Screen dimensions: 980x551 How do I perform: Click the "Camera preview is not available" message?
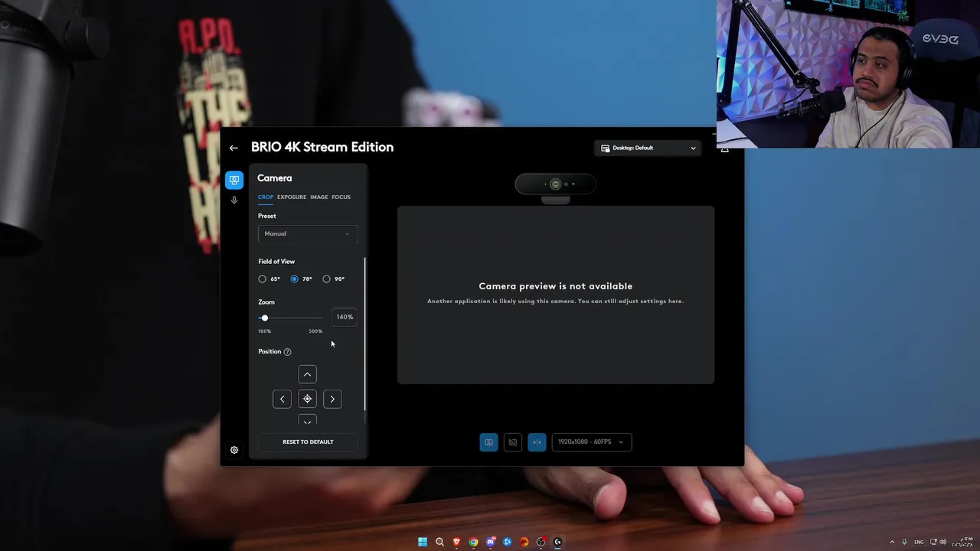[556, 286]
